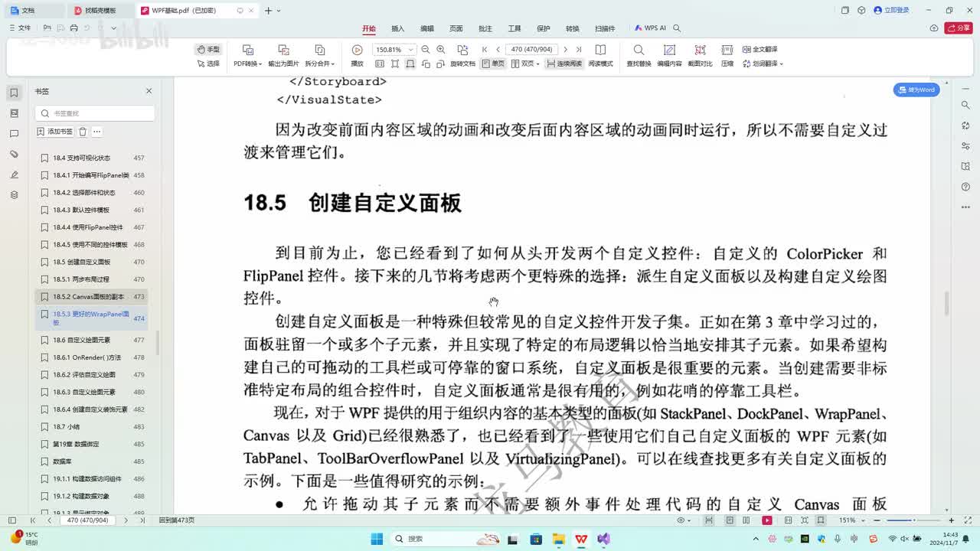Close the 书签 bookmark panel

(x=149, y=91)
